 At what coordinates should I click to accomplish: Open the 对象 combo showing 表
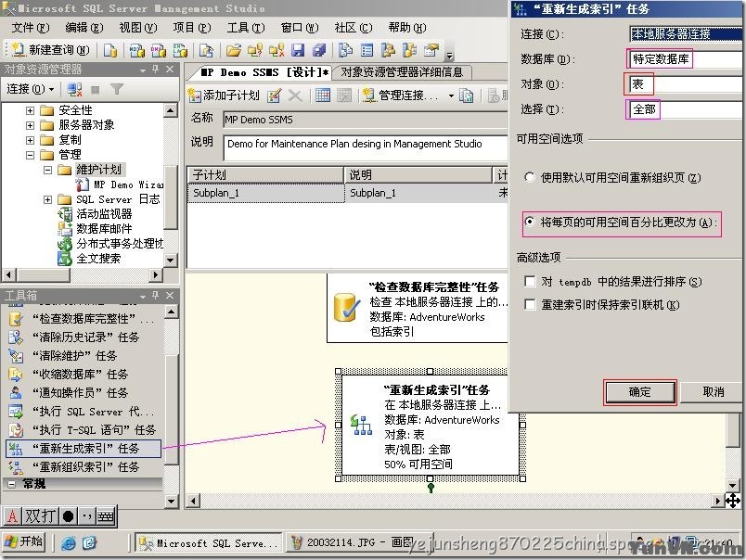pyautogui.click(x=685, y=84)
